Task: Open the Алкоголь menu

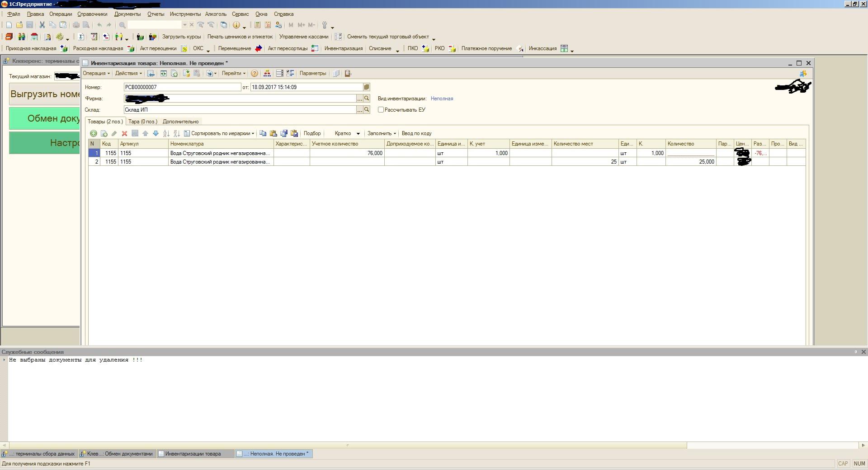Action: 216,14
